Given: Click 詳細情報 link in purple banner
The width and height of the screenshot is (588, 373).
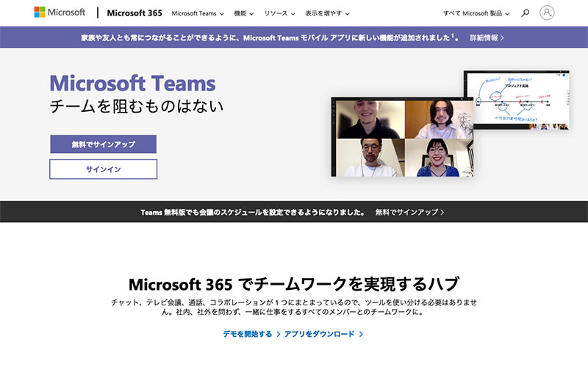Looking at the screenshot, I should coord(487,37).
